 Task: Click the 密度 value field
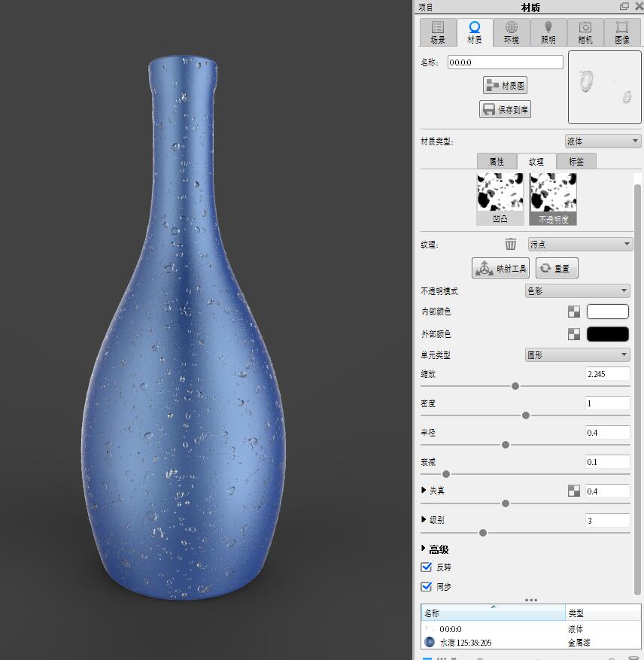coord(608,403)
